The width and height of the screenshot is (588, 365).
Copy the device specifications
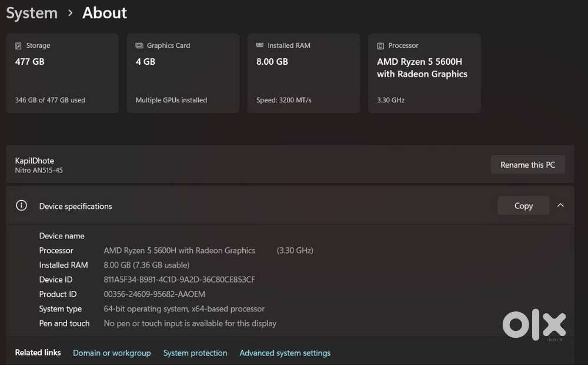tap(523, 205)
